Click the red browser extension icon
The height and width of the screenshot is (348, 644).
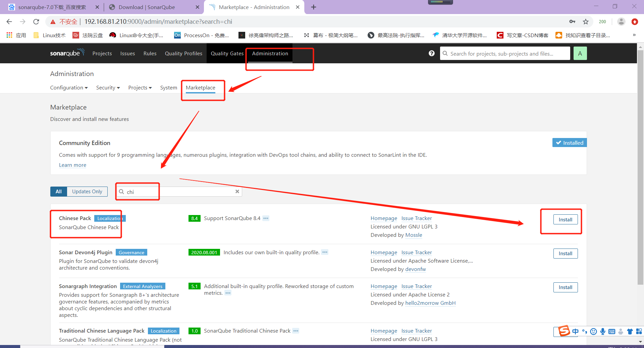click(635, 22)
